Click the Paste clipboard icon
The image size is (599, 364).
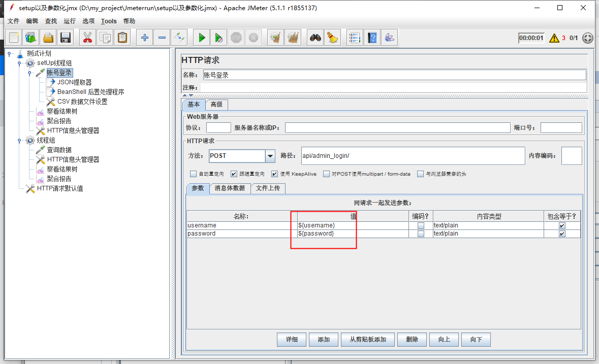122,38
